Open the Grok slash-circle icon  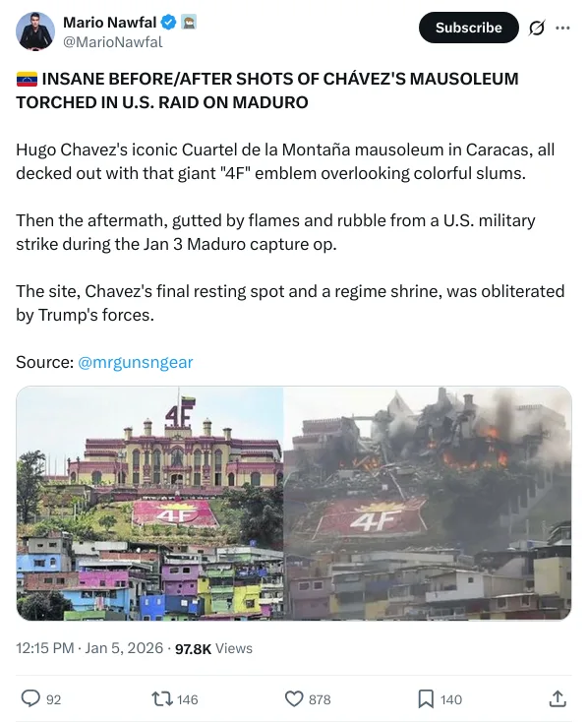537,29
